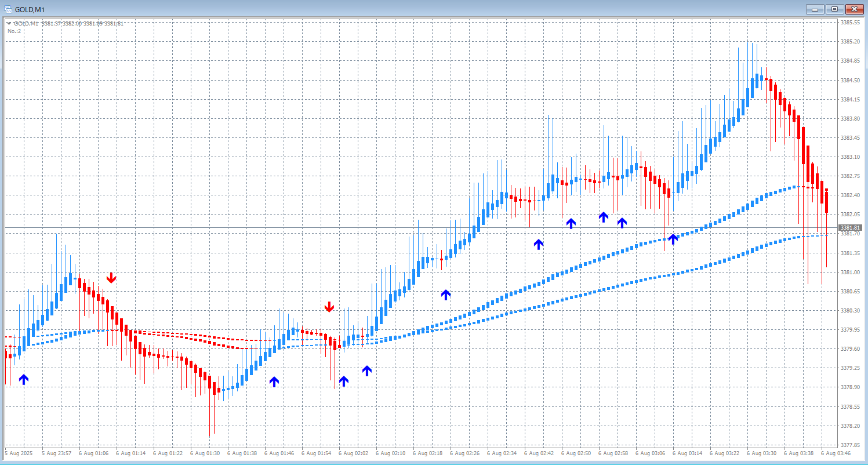Click the 3384.50 price scale label
Image resolution: width=868 pixels, height=465 pixels.
pos(850,80)
